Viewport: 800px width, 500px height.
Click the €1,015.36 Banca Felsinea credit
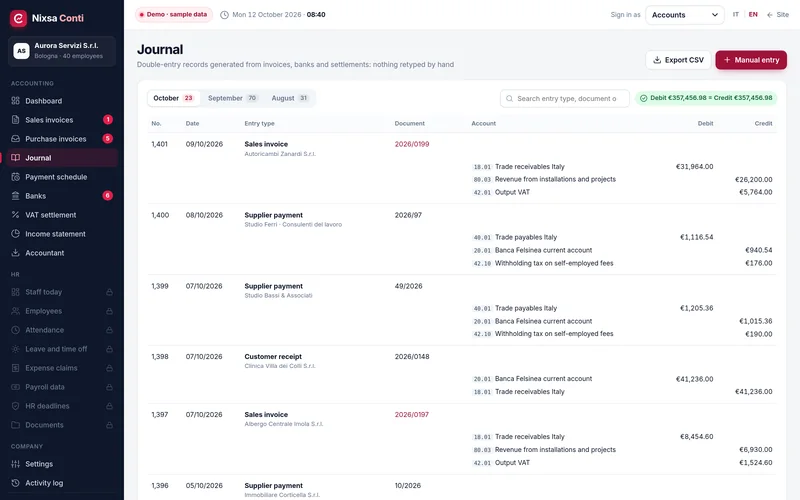click(x=756, y=321)
